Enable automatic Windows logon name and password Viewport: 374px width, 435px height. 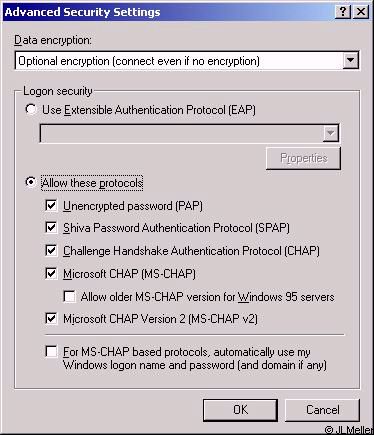[x=51, y=352]
